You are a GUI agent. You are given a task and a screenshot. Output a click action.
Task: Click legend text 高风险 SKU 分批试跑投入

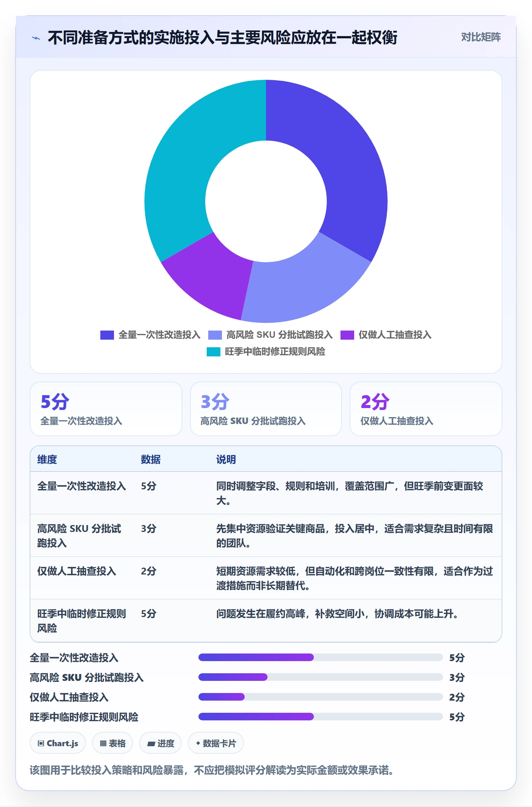tap(280, 335)
